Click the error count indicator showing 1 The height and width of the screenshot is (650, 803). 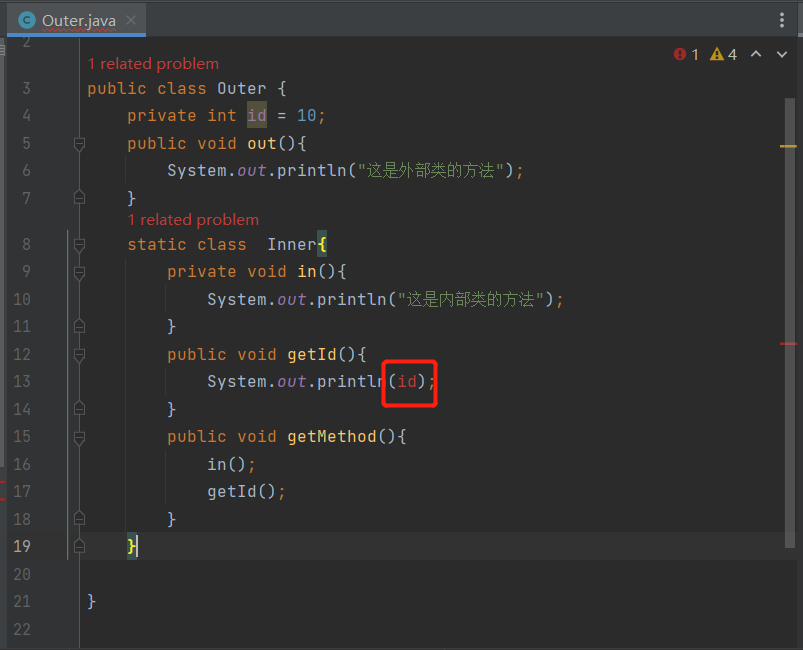point(686,54)
